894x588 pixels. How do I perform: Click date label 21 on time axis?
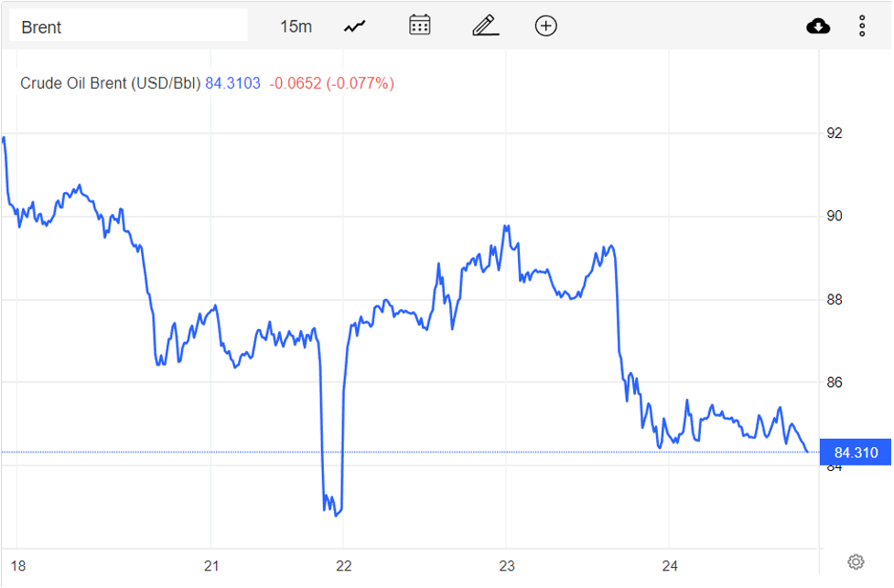[x=211, y=566]
